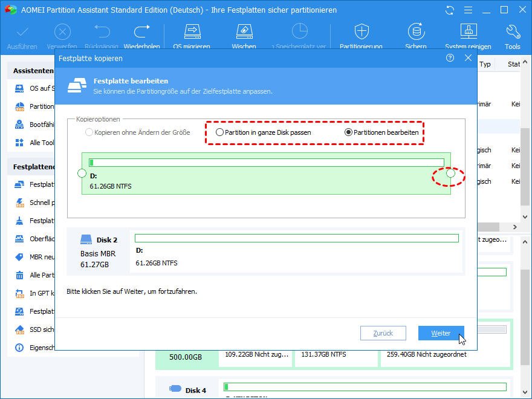Click the horizontal scroll right arrow
Image resolution: width=532 pixels, height=399 pixels.
tap(514, 227)
